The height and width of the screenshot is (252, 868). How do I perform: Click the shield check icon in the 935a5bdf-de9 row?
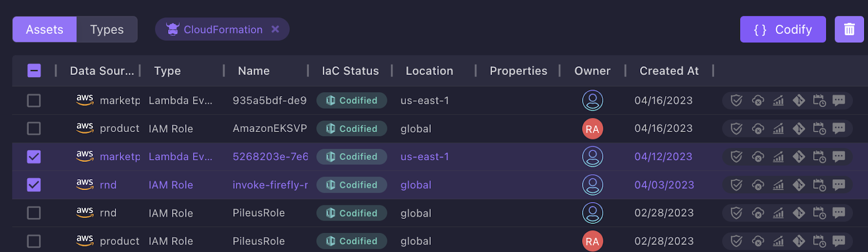736,100
